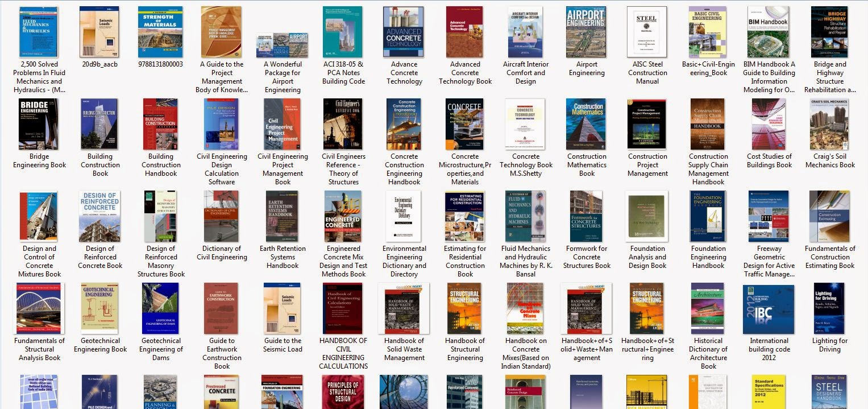Open Civil Engineers Reference - Theory of Structures cover
This screenshot has width=868, height=409.
pyautogui.click(x=343, y=124)
